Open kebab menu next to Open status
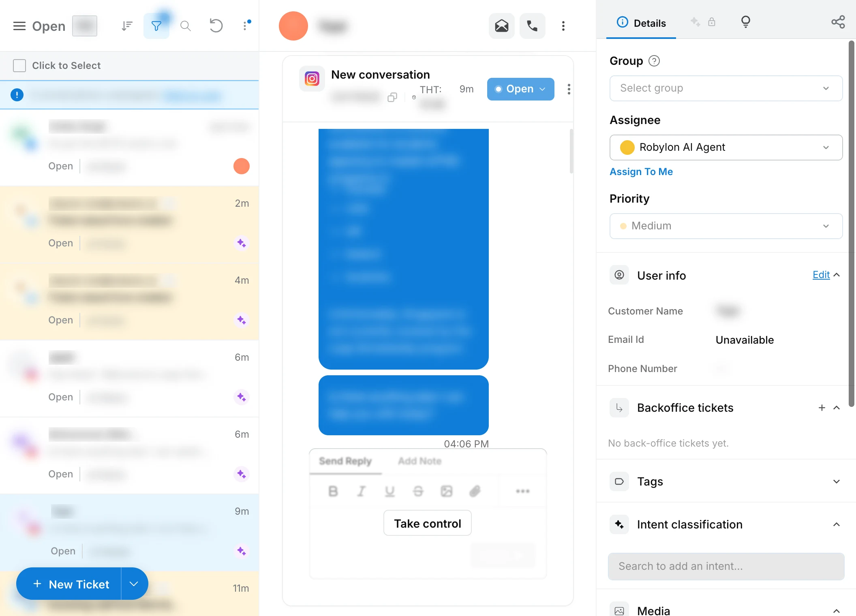 coord(569,89)
